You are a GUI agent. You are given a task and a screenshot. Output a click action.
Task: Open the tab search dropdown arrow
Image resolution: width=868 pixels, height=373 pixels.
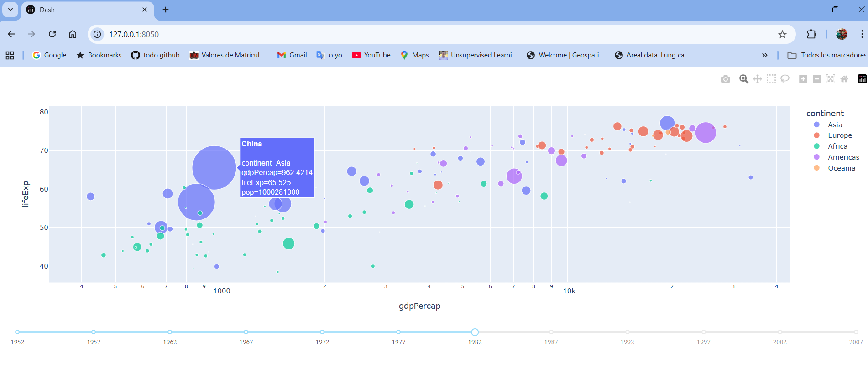[x=10, y=10]
